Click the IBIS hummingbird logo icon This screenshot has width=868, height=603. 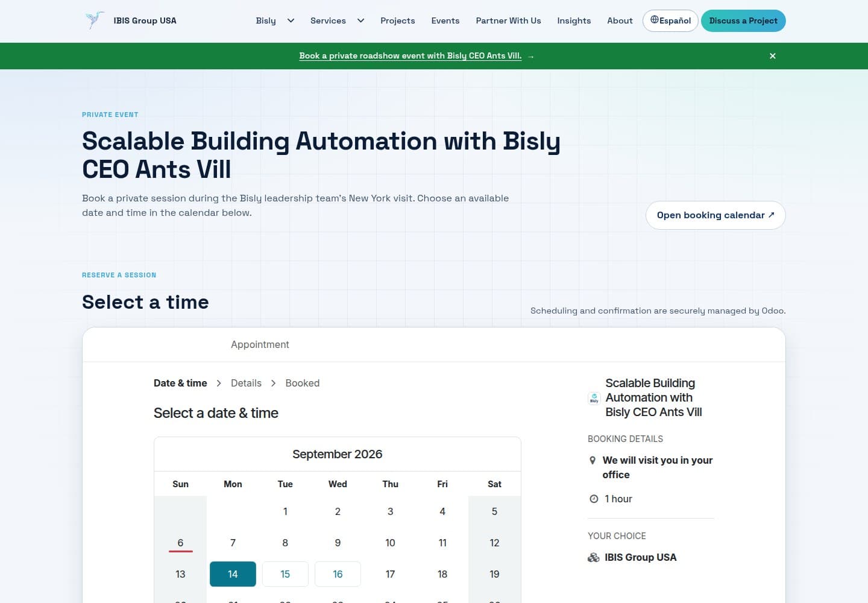click(x=95, y=21)
